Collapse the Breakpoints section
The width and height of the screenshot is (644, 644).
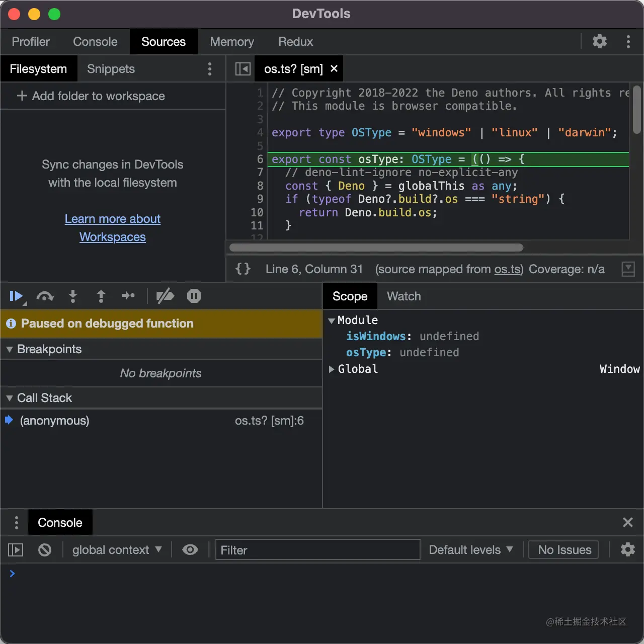(10, 349)
